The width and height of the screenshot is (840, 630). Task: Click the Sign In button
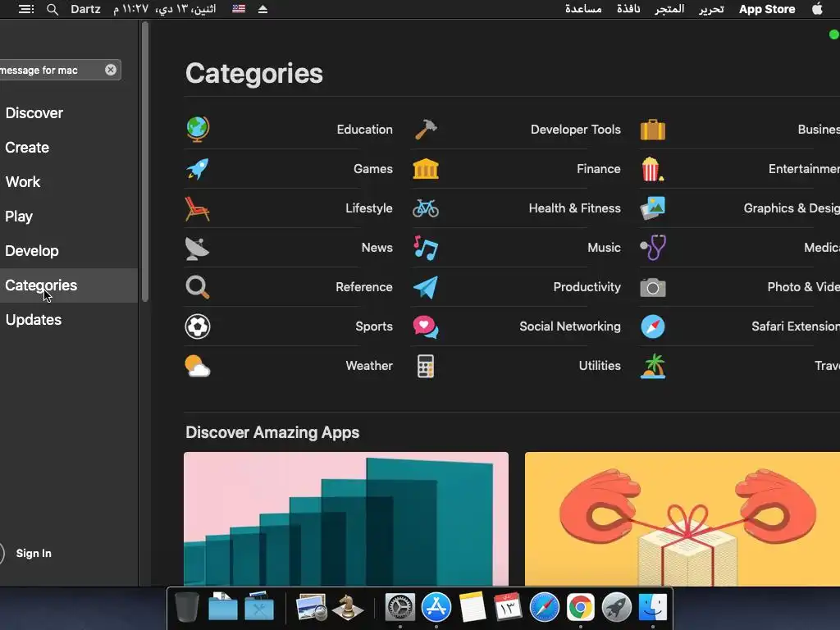[34, 554]
